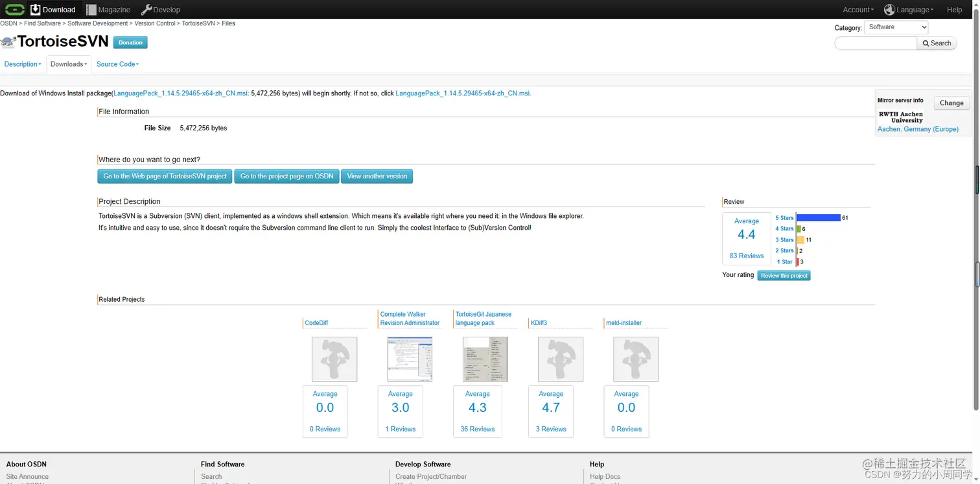This screenshot has height=484, width=980.
Task: Open CodeDiff 0 Reviews link
Action: coord(325,429)
